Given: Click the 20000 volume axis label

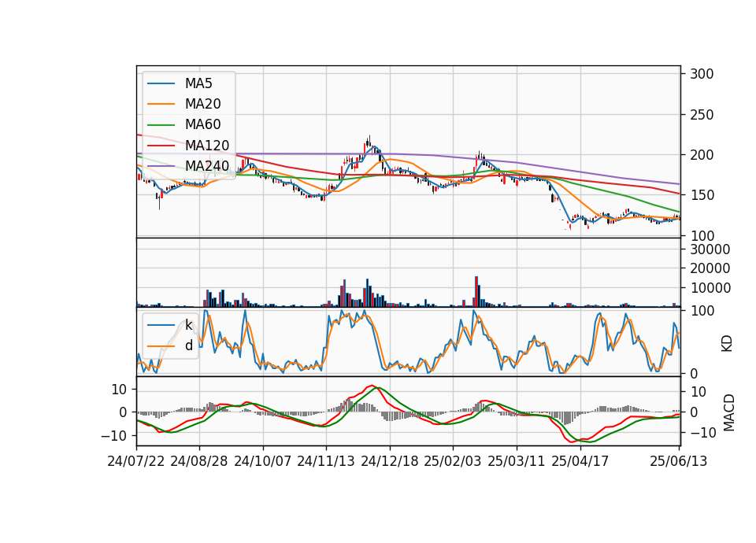Looking at the screenshot, I should tap(710, 269).
